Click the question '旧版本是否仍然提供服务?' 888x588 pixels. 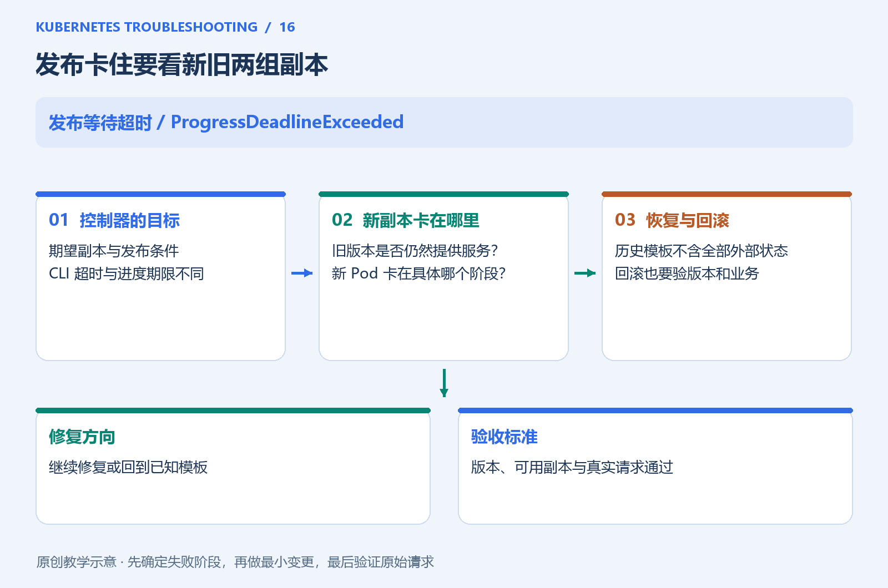tap(415, 251)
